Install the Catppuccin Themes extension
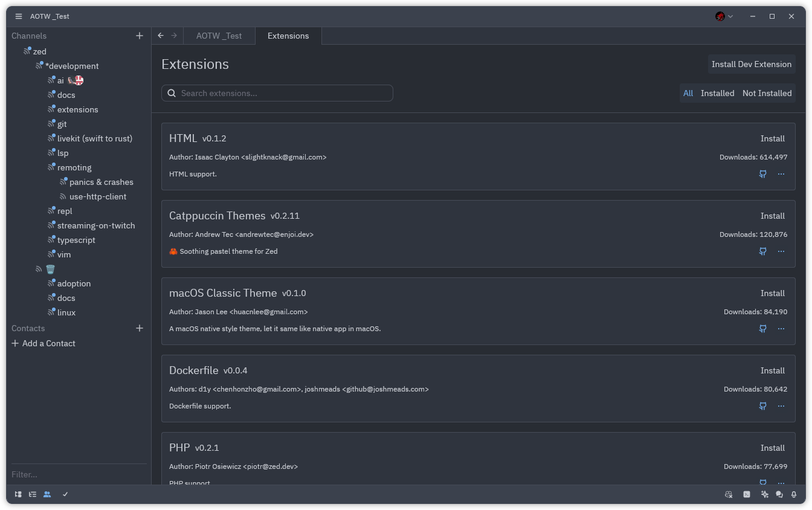This screenshot has height=510, width=812. 773,216
